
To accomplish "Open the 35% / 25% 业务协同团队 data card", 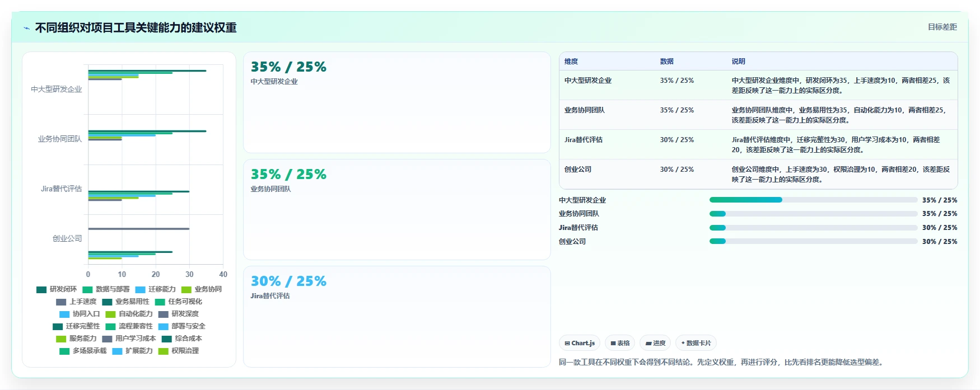I will [x=397, y=209].
